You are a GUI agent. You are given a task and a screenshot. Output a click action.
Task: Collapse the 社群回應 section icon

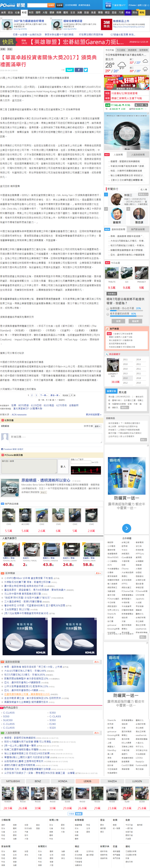(3, 421)
